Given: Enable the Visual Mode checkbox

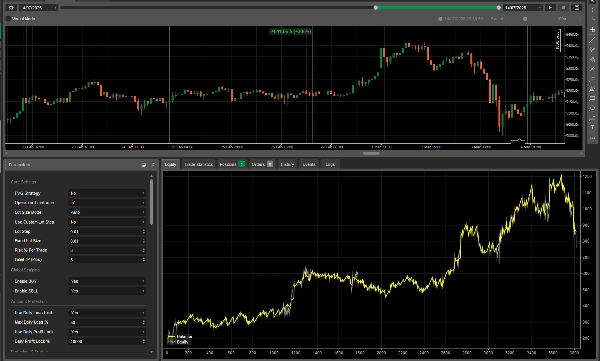Looking at the screenshot, I should pyautogui.click(x=8, y=18).
